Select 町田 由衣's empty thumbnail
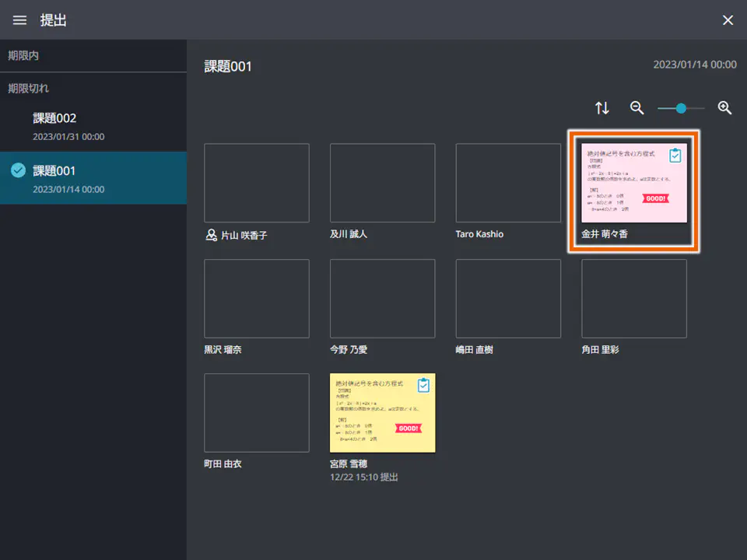Viewport: 747px width, 560px height. pyautogui.click(x=256, y=413)
